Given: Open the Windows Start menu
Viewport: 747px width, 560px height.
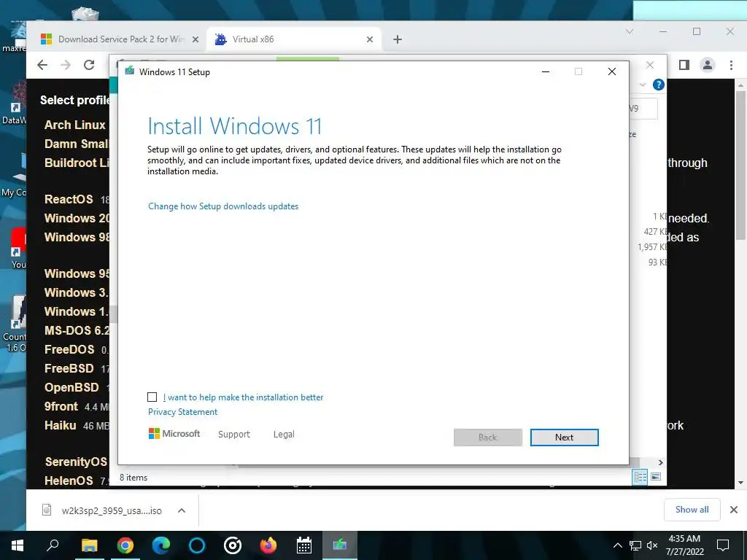Looking at the screenshot, I should (x=18, y=545).
